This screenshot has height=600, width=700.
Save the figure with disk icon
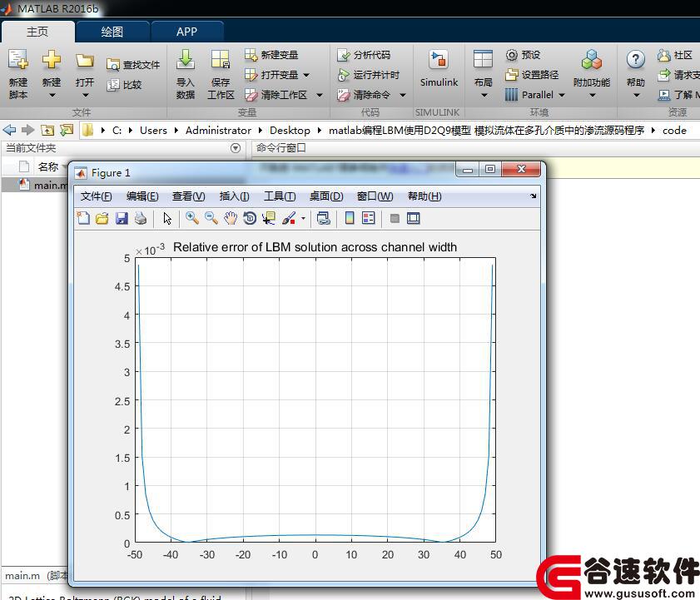(122, 218)
